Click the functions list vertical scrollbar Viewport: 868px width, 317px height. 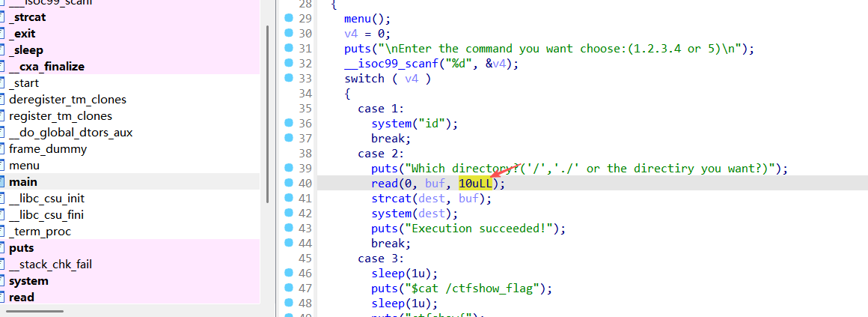(x=268, y=112)
